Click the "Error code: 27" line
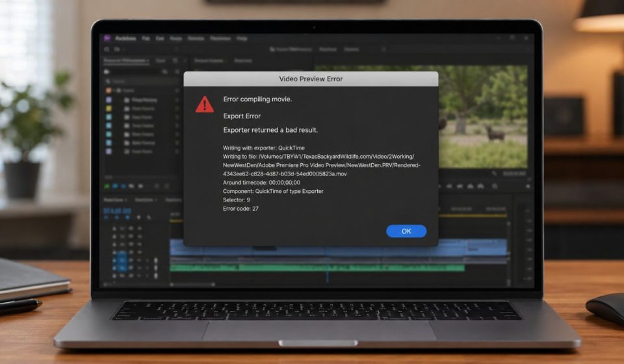624x364 pixels. [240, 209]
